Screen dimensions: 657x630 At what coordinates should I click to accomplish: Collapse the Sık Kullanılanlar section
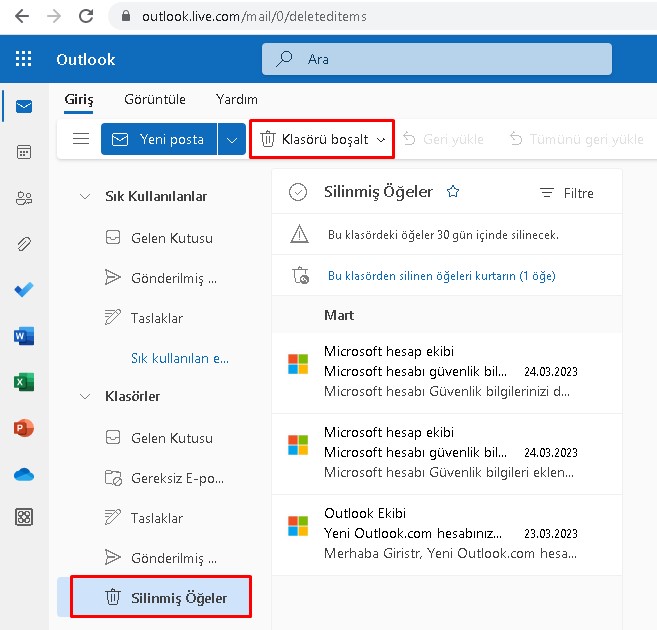(84, 196)
